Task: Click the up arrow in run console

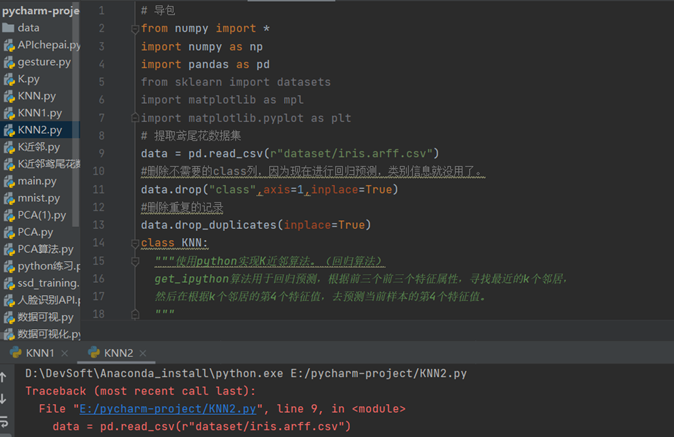Action: pos(3,377)
